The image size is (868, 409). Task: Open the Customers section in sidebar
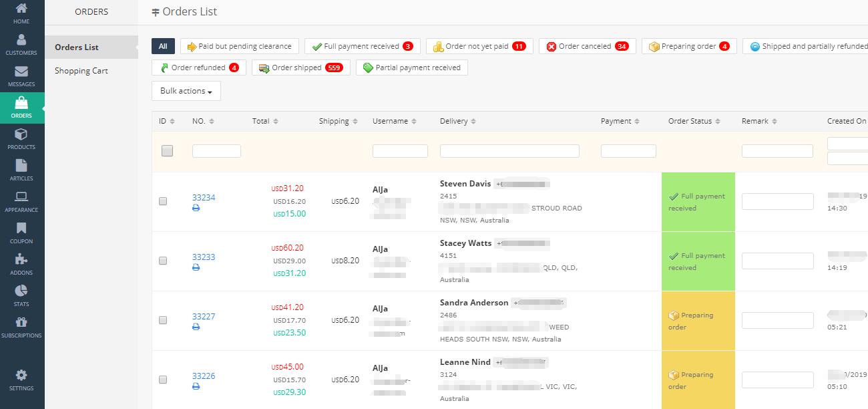[x=21, y=44]
